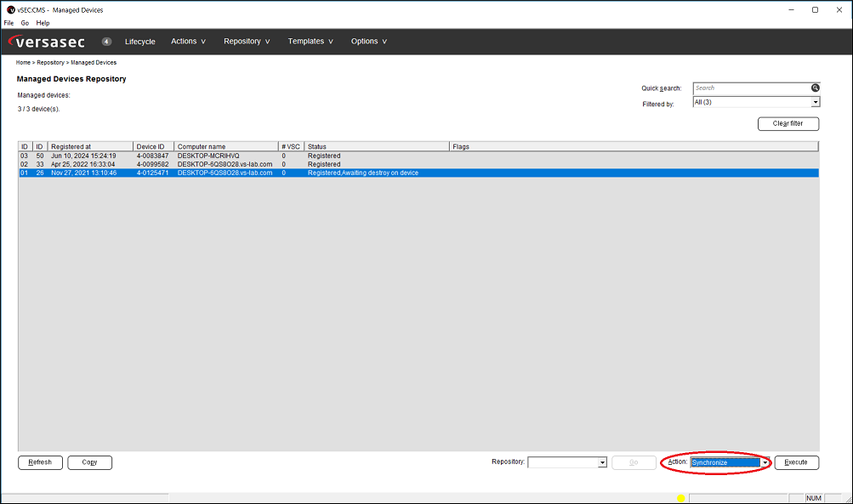The width and height of the screenshot is (853, 504).
Task: Click the Go button beside the Repository dropdown
Action: 634,462
